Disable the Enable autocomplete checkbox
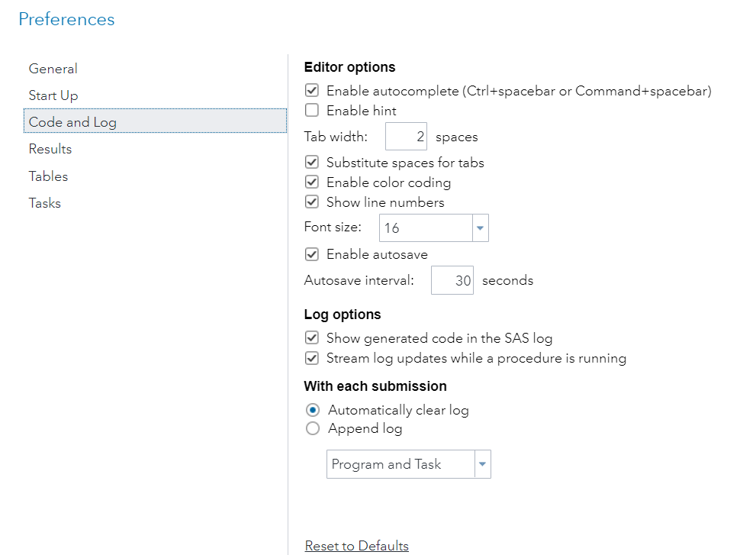Viewport: 756px width, 555px height. [x=312, y=91]
